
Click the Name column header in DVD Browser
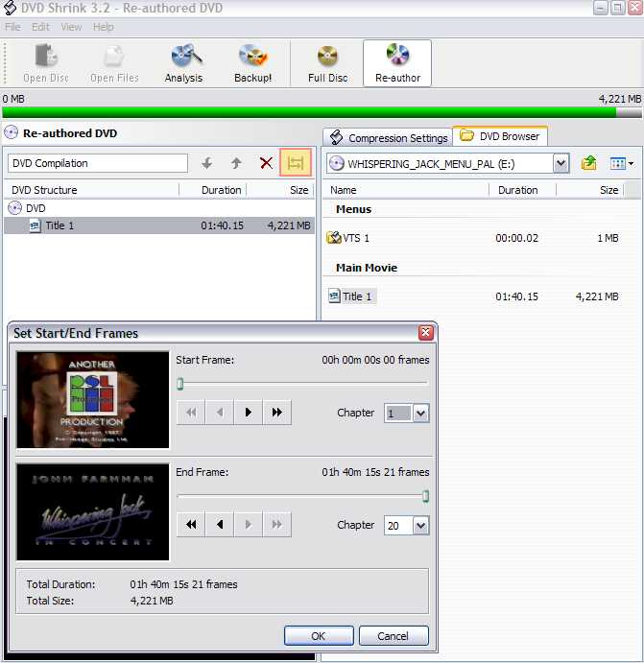pyautogui.click(x=406, y=190)
